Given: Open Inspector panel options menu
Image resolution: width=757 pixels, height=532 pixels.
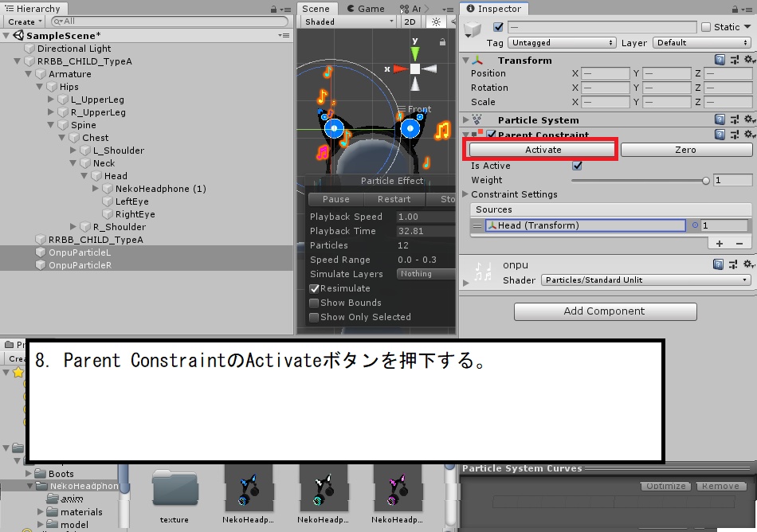Looking at the screenshot, I should (747, 10).
